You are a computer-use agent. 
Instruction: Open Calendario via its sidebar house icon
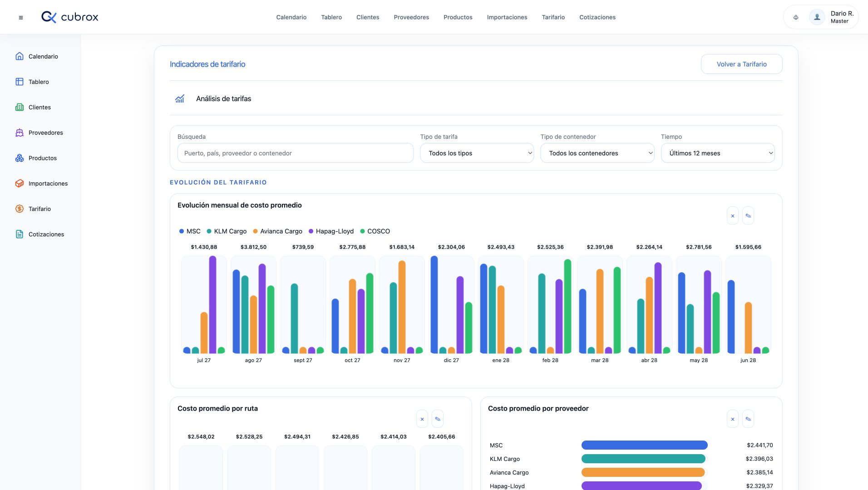click(x=20, y=56)
